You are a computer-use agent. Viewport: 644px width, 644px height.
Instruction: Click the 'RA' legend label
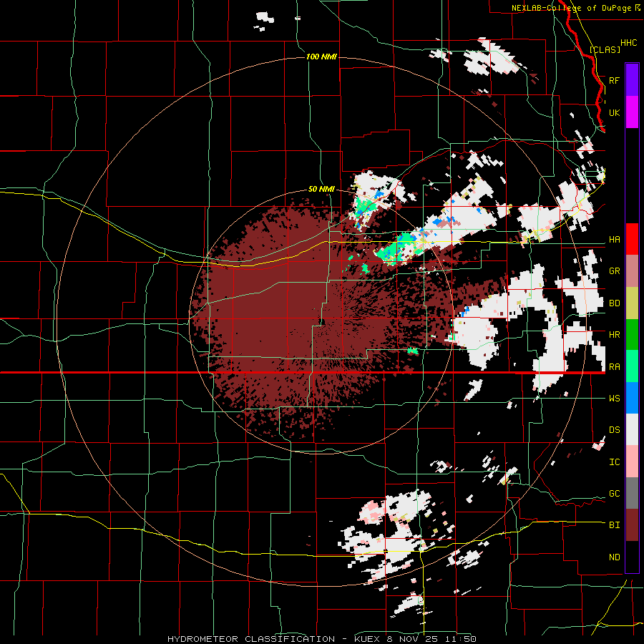point(614,367)
